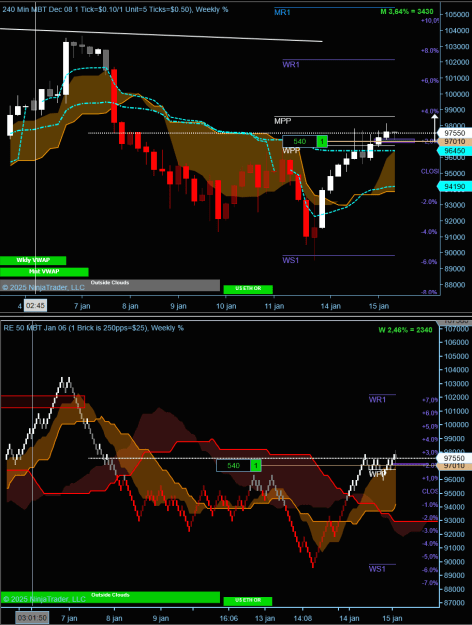Screen dimensions: 472x625
Task: Click the WS1 pivot label in the upper chart
Action: tap(291, 260)
